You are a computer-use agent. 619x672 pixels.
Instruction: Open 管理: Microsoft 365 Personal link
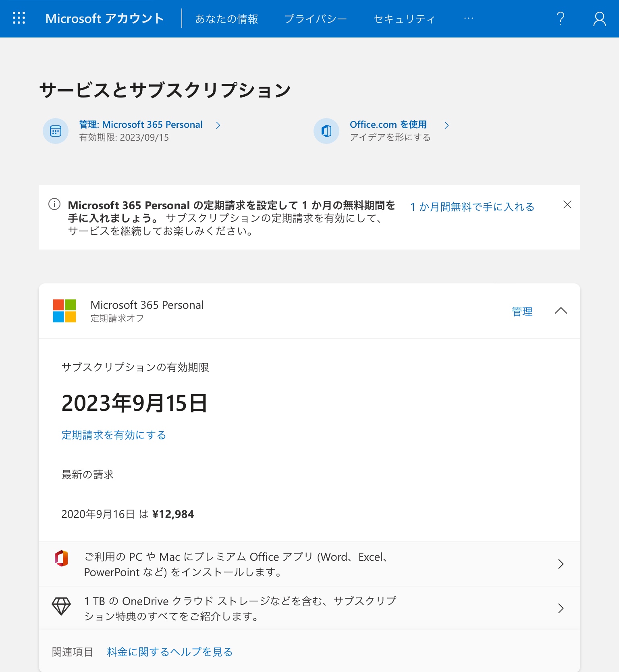coord(141,125)
